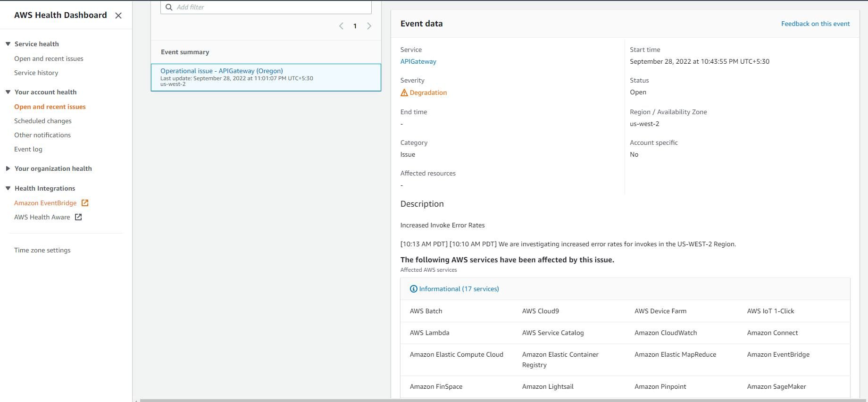The width and height of the screenshot is (868, 402).
Task: Click the AWS Cloud9 service entry
Action: coord(541,311)
